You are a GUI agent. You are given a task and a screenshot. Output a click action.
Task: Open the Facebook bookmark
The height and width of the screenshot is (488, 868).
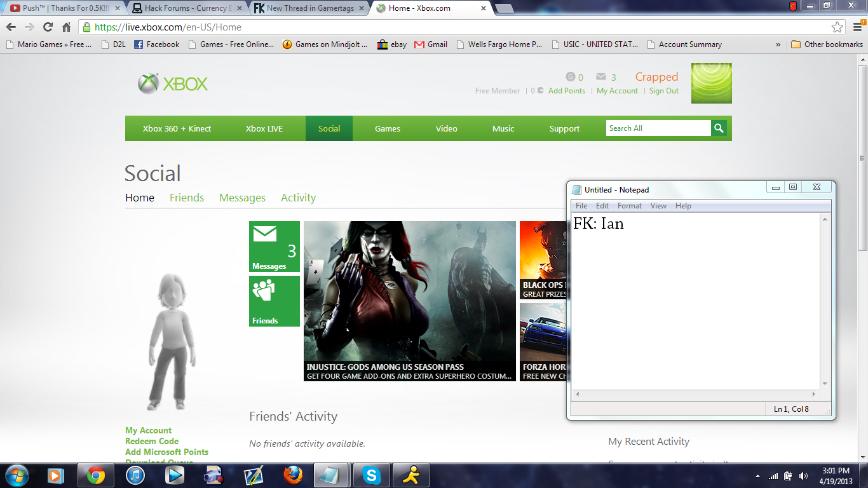click(156, 44)
